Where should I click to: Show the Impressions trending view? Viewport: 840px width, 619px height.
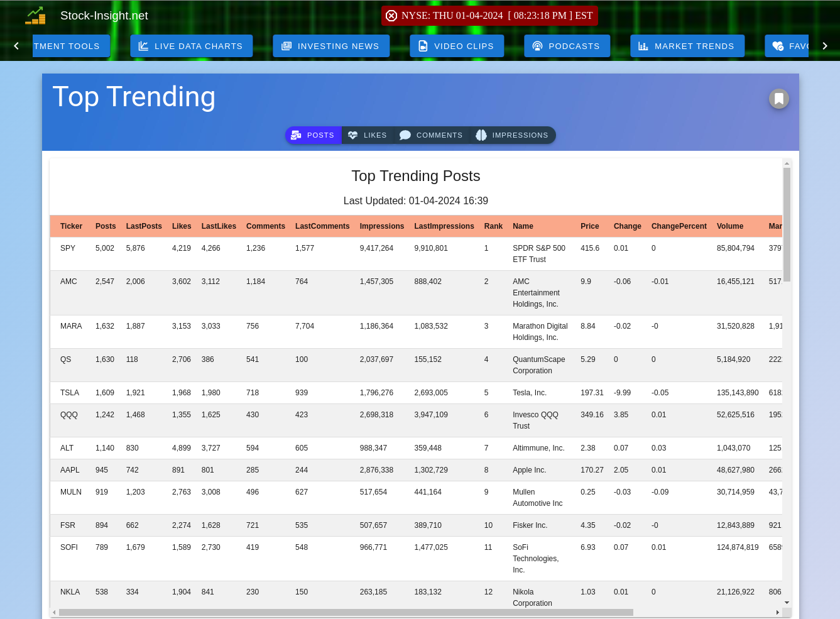(512, 135)
